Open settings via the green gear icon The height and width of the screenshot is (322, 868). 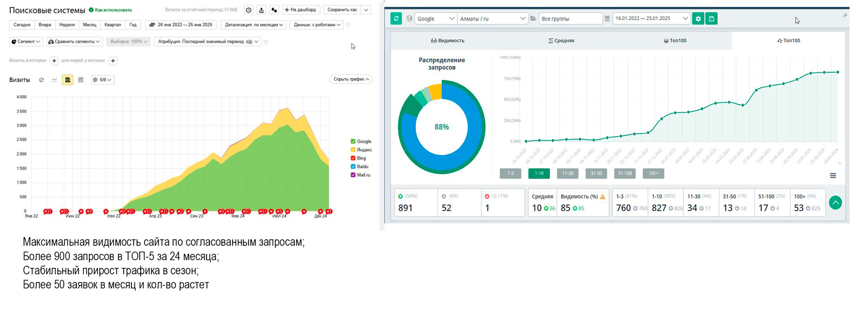698,19
